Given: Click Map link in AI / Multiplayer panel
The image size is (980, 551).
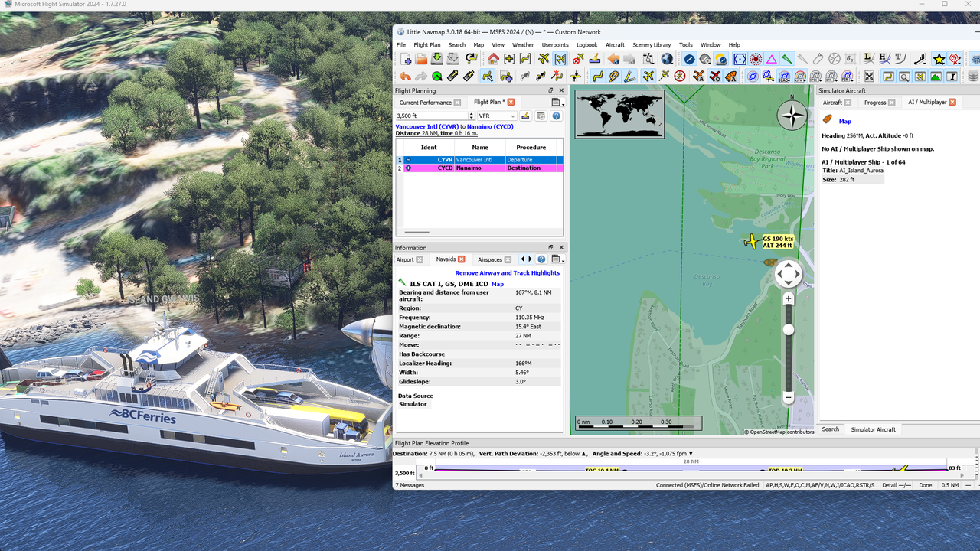Looking at the screenshot, I should tap(845, 121).
